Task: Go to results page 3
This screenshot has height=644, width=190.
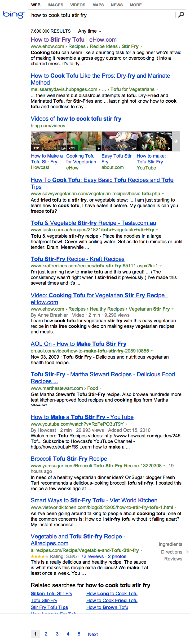Action: 57,634
